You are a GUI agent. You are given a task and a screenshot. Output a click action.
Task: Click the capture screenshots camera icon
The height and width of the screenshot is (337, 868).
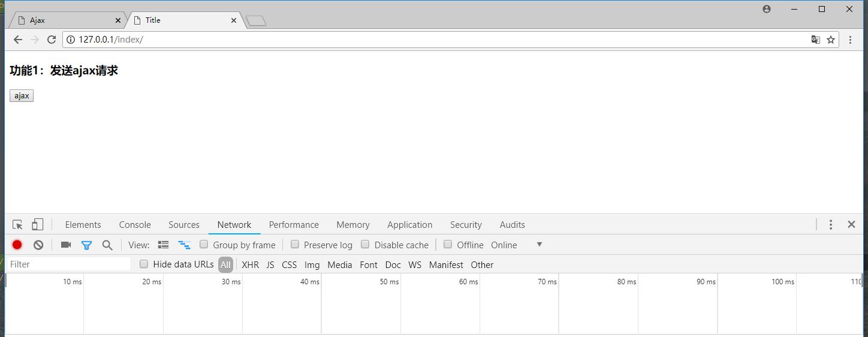click(x=66, y=245)
